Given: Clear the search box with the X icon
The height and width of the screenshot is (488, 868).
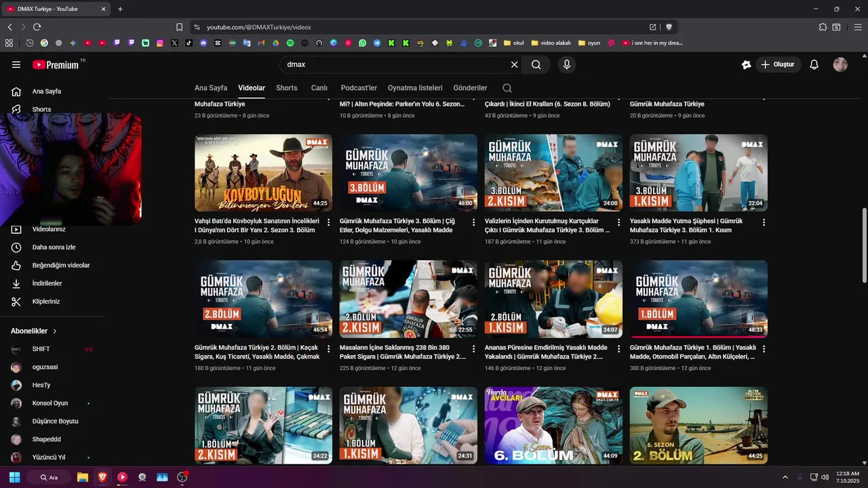Looking at the screenshot, I should click(514, 64).
